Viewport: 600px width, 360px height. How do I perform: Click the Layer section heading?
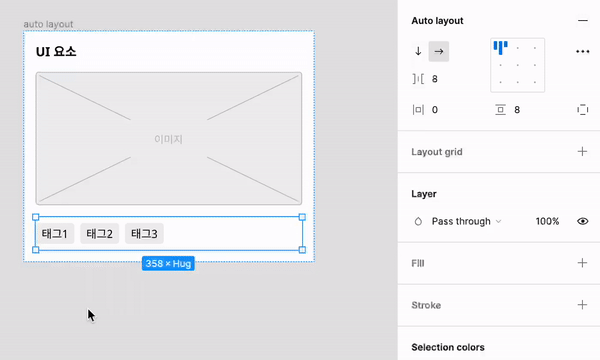(x=424, y=194)
